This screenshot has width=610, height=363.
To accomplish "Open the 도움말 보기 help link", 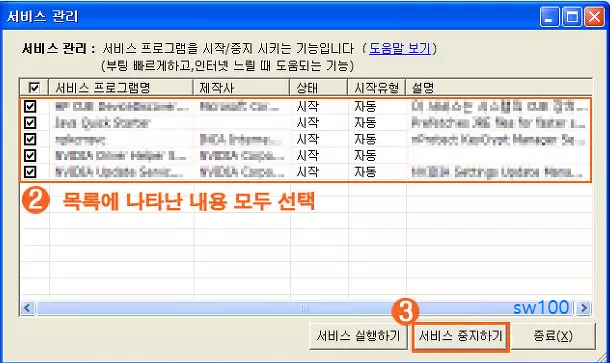I will [400, 49].
